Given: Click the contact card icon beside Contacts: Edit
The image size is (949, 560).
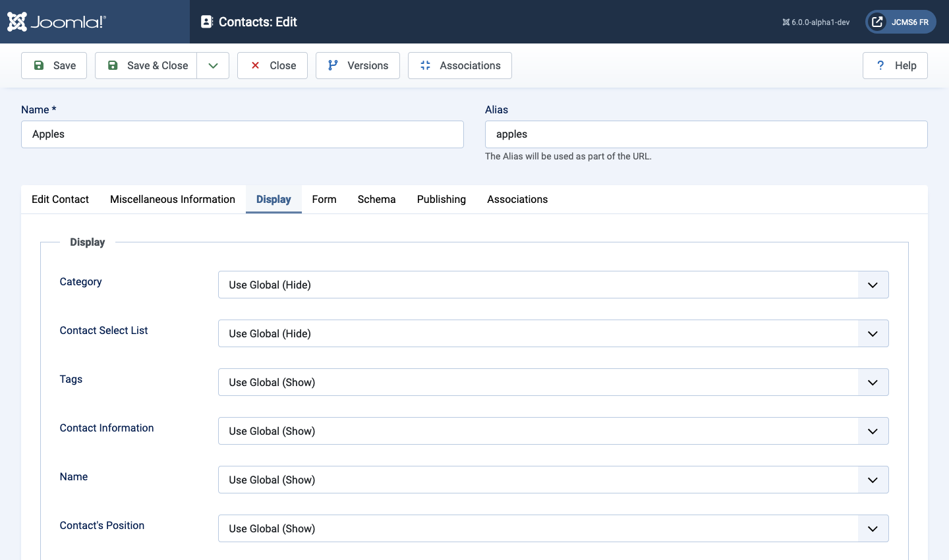Looking at the screenshot, I should (207, 22).
